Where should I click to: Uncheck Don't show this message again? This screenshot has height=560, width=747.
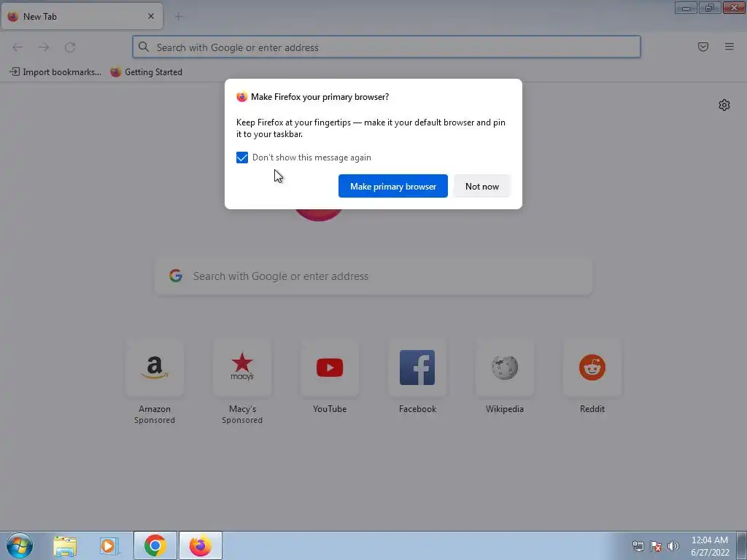coord(242,157)
